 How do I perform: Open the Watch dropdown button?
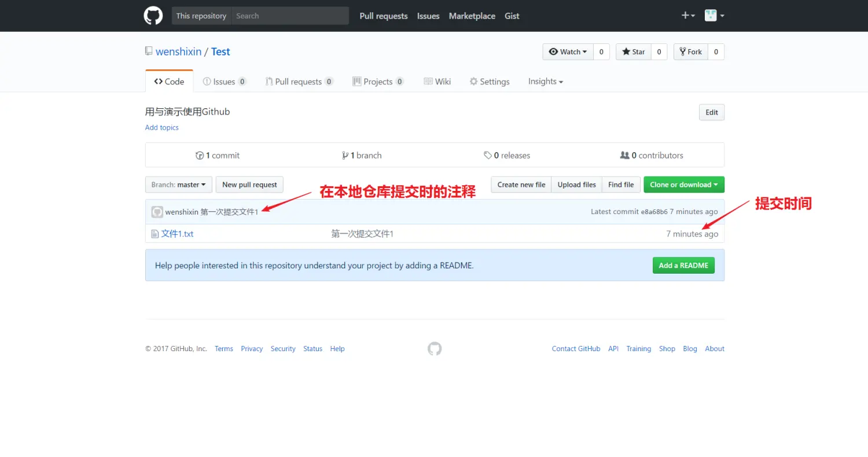pos(568,51)
